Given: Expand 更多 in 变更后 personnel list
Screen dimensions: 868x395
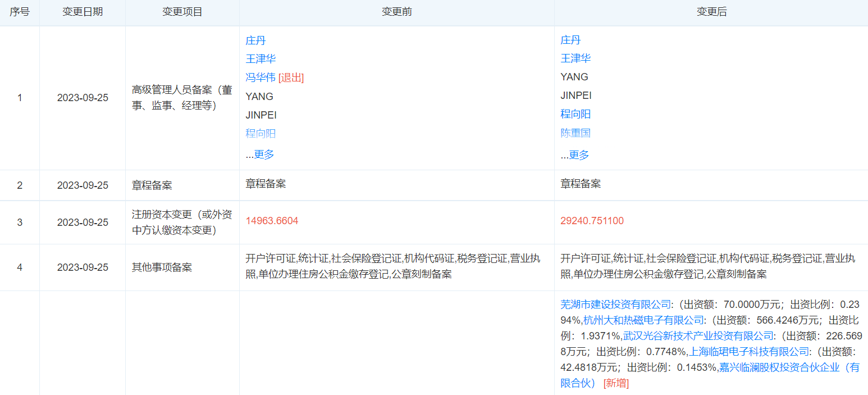Looking at the screenshot, I should point(579,155).
